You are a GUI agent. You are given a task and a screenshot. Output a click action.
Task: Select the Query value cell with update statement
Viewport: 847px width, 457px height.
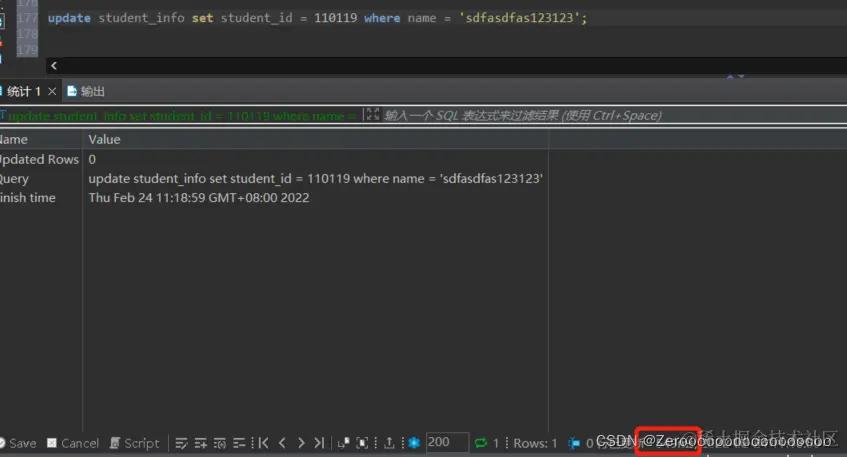click(315, 179)
